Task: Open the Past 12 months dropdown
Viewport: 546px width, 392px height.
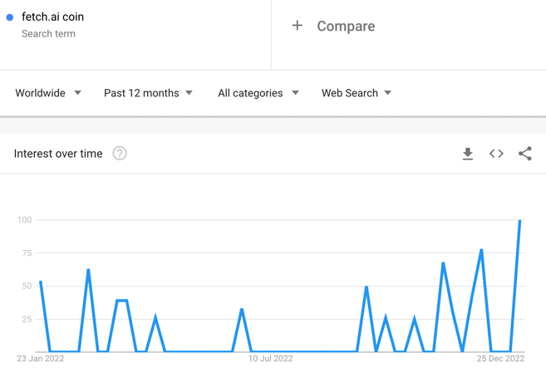Action: (x=148, y=93)
